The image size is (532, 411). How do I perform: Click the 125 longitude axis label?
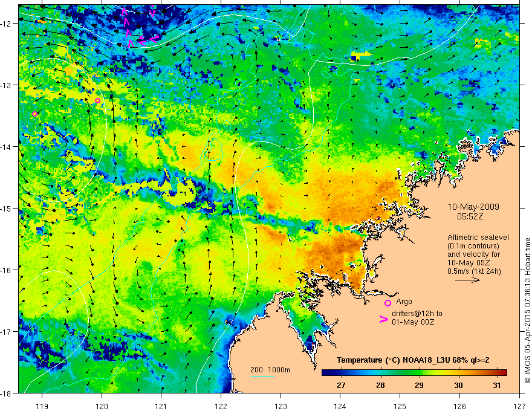pyautogui.click(x=400, y=406)
